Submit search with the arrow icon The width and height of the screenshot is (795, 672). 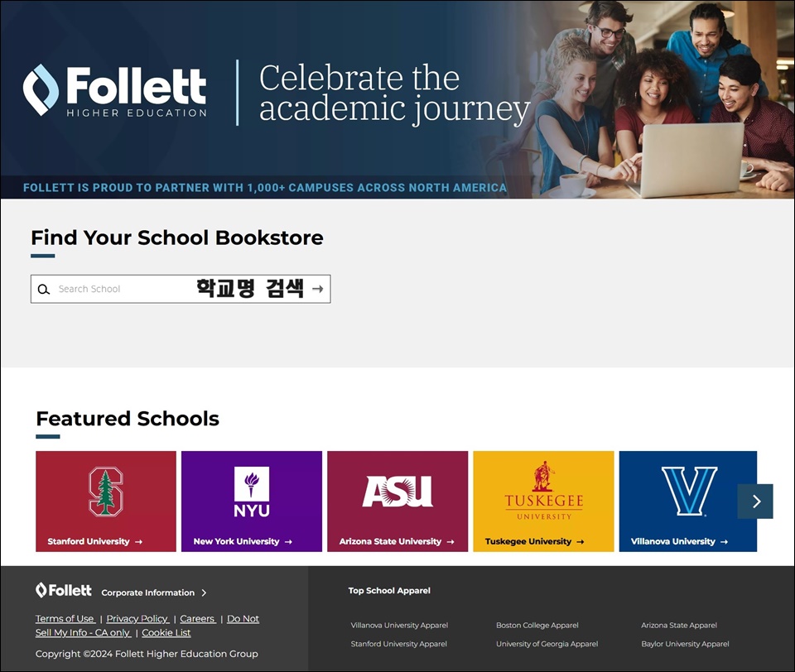(x=318, y=289)
